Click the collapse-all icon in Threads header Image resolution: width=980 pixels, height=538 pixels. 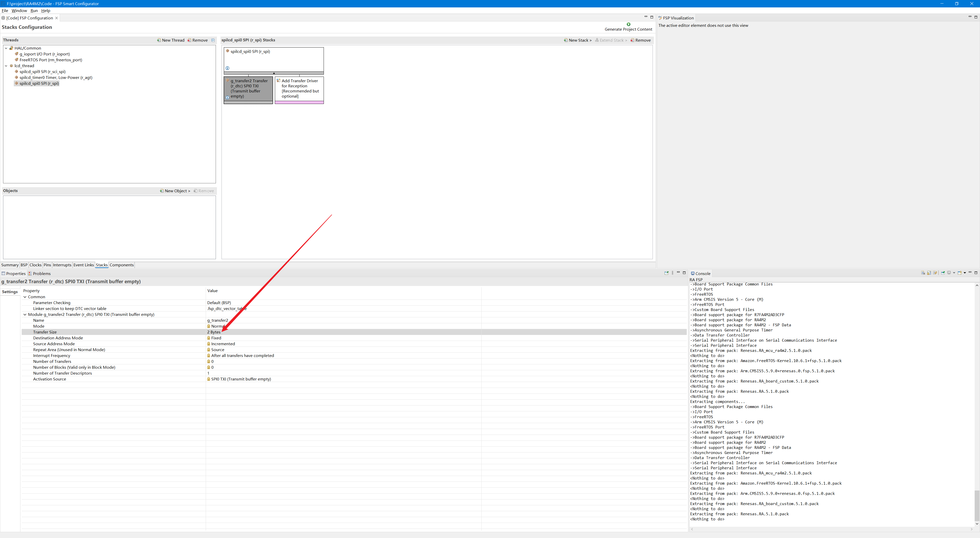click(213, 40)
